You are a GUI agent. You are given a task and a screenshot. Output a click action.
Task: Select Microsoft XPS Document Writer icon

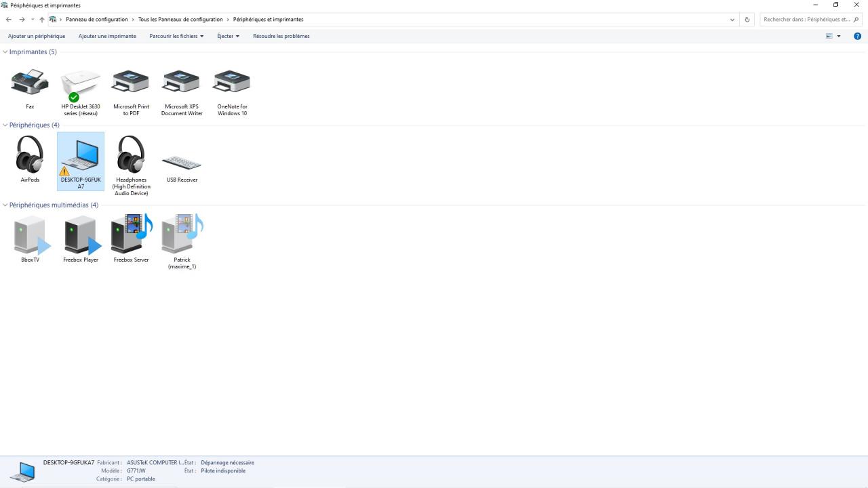(182, 82)
